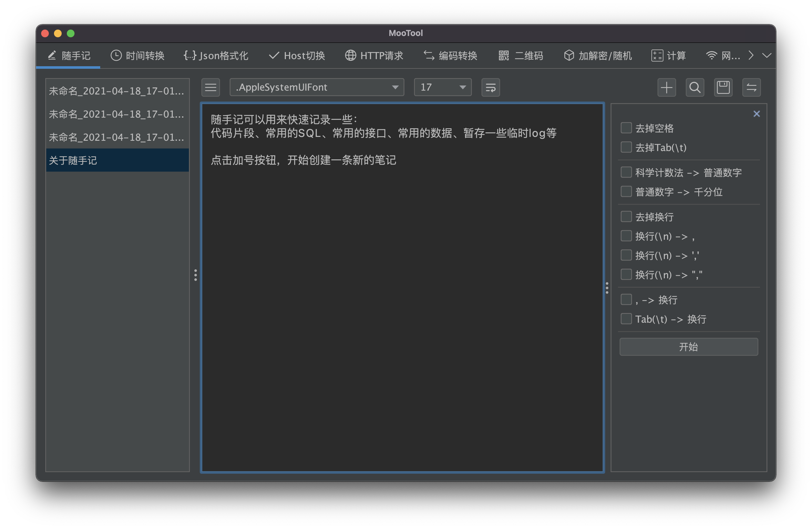Check Tab(\t) -> 换行 option
This screenshot has width=812, height=529.
point(626,319)
